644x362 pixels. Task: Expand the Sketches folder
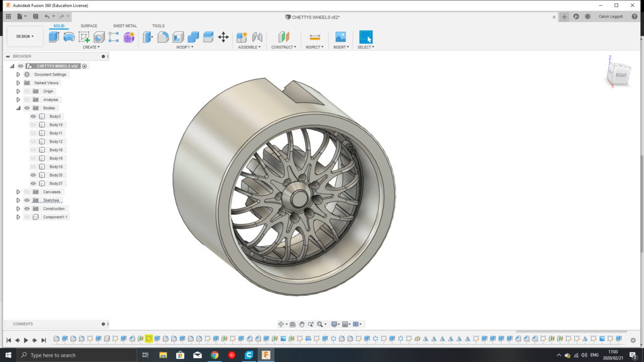pos(18,200)
